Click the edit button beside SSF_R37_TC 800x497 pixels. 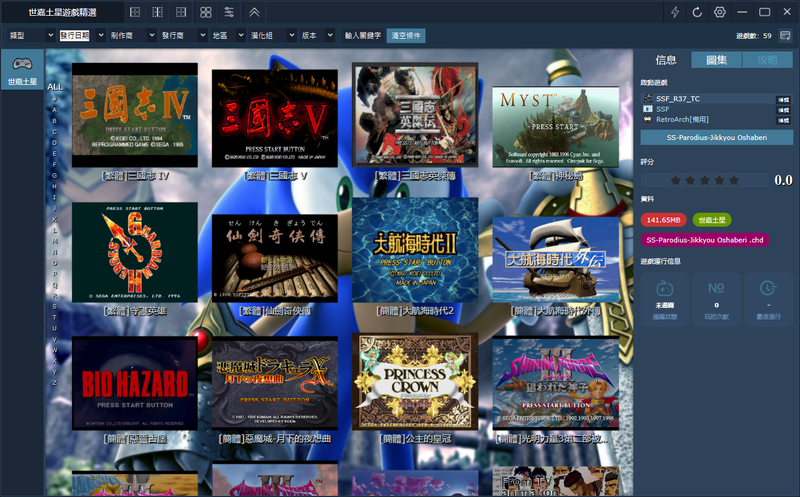[783, 100]
